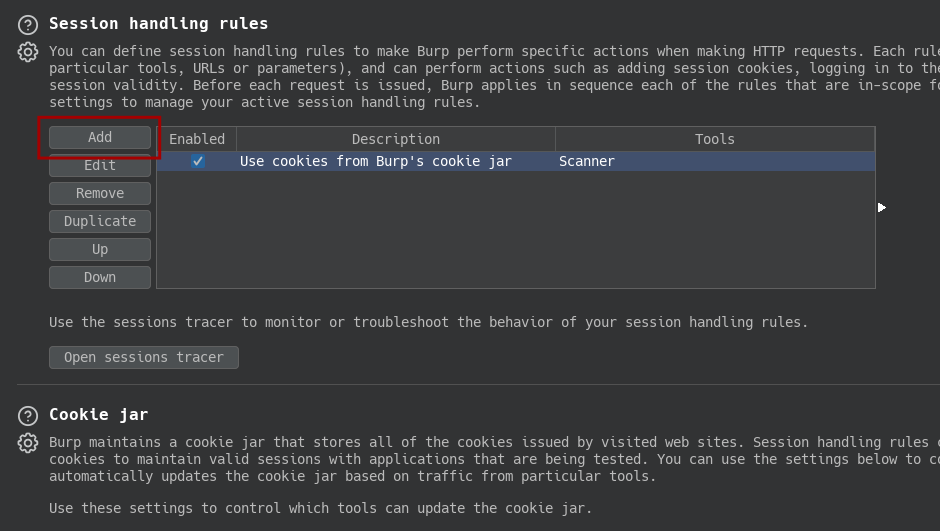Viewport: 940px width, 531px height.
Task: Open the Cookie jar help icon
Action: 28,415
